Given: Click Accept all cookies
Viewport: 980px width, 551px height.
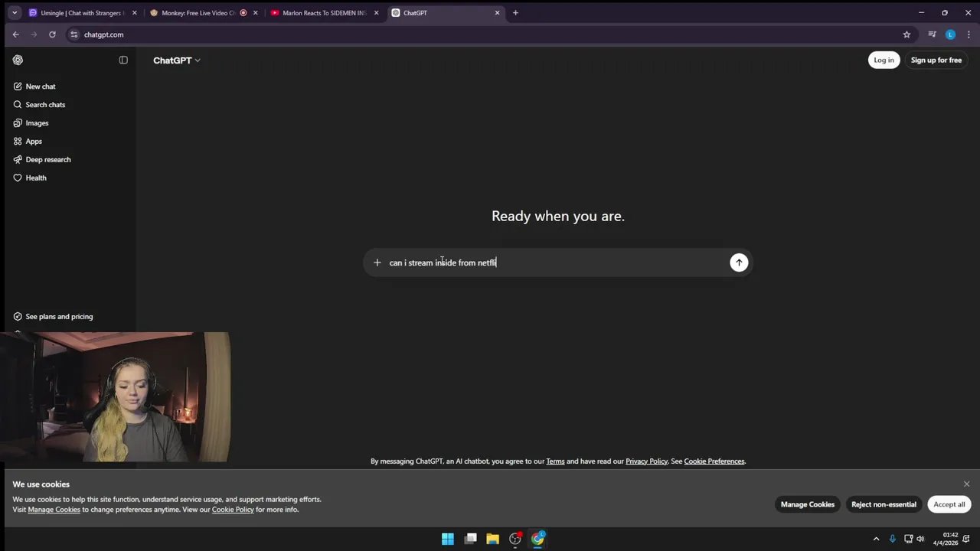Looking at the screenshot, I should point(949,504).
